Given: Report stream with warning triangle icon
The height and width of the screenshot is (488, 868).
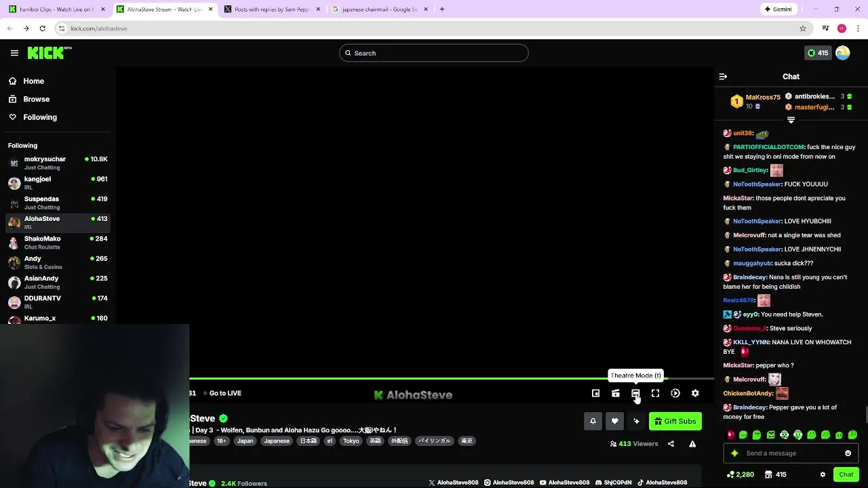Looking at the screenshot, I should [x=692, y=444].
